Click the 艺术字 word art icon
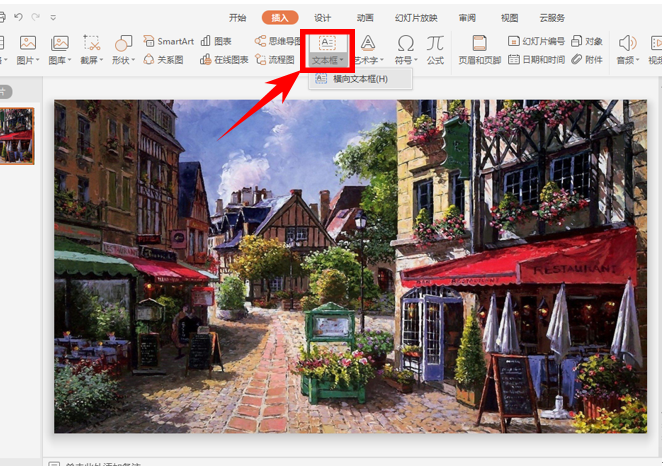 (368, 43)
